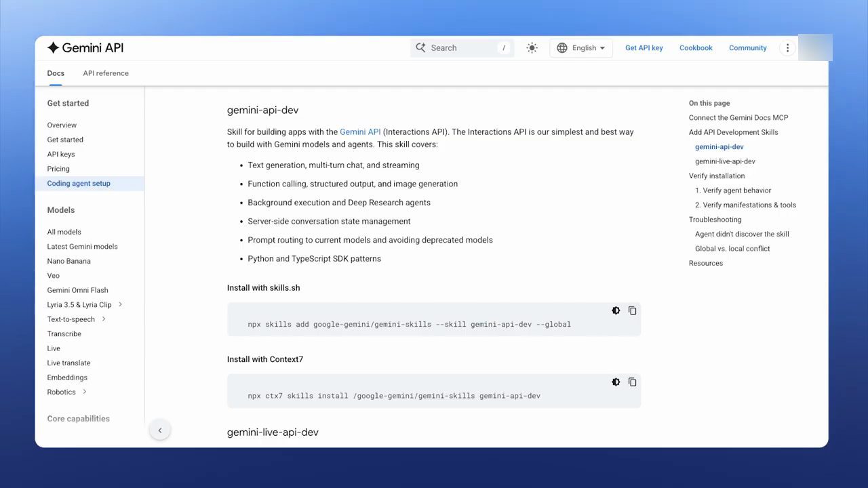The image size is (868, 488).
Task: Open Pricing in the sidebar
Action: click(58, 169)
